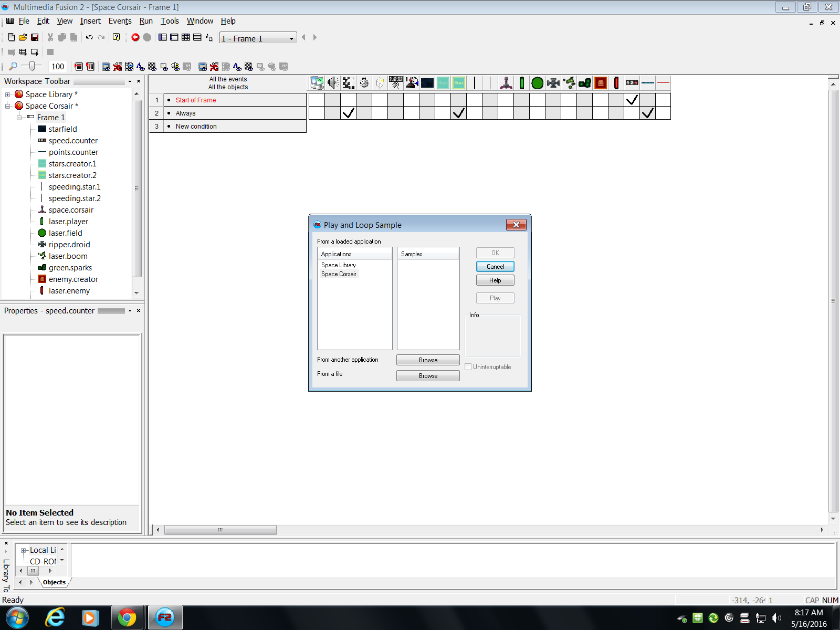This screenshot has height=630, width=840.
Task: Select Space Corsair in Applications list
Action: point(339,274)
